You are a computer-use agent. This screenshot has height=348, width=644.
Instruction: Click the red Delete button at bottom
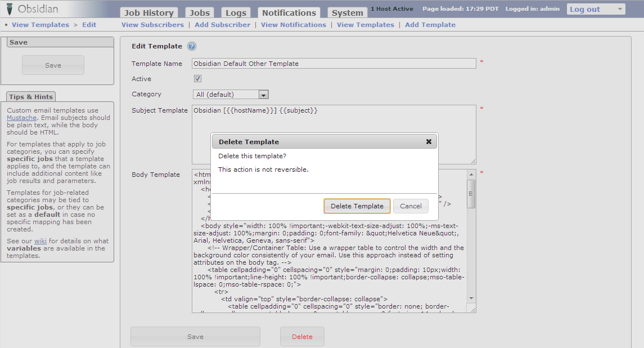click(x=302, y=337)
